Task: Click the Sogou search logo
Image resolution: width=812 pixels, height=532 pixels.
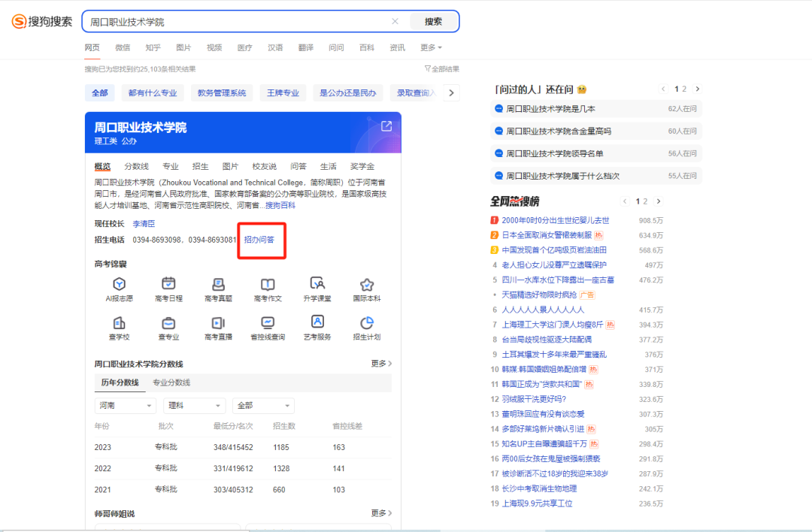Action: pos(42,21)
